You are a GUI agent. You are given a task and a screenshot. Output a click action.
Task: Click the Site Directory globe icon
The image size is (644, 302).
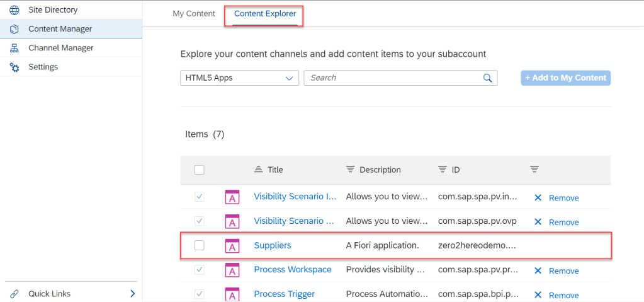coord(14,10)
